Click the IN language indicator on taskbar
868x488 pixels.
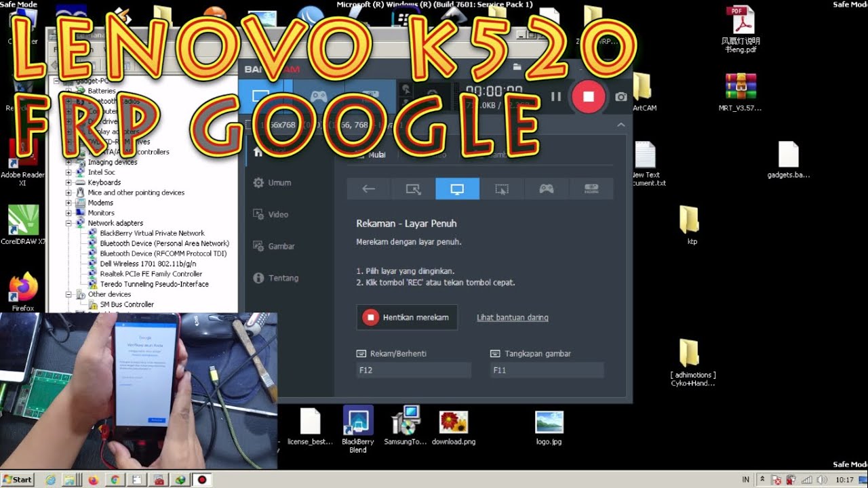click(x=746, y=480)
